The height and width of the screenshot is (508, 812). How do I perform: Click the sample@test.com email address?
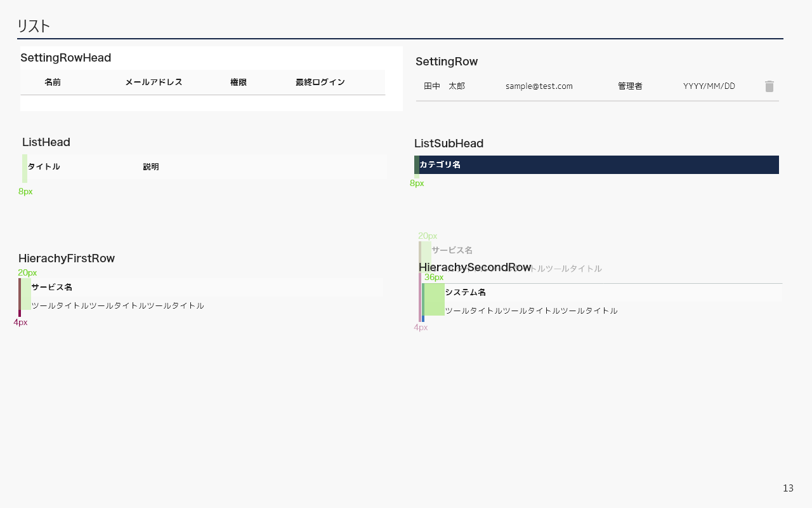click(x=539, y=86)
